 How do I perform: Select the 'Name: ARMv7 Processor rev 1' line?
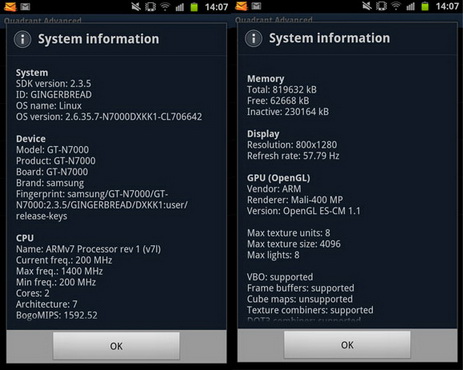tap(88, 249)
